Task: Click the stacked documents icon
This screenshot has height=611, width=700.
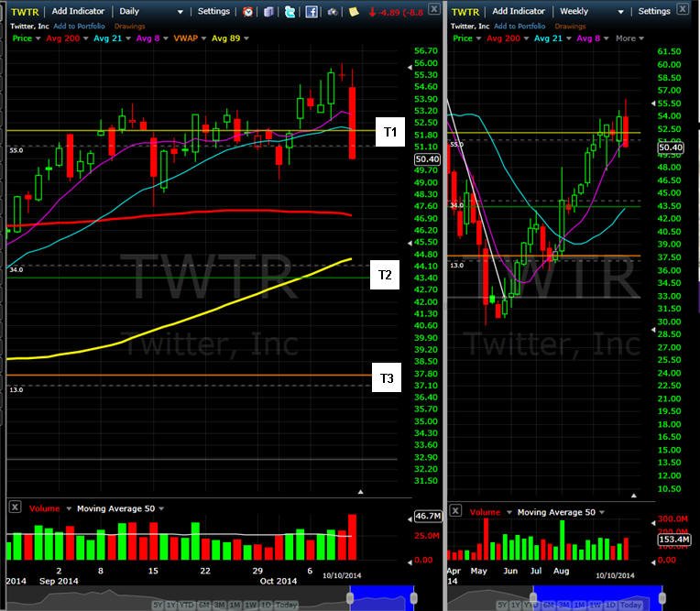Action: pyautogui.click(x=268, y=12)
